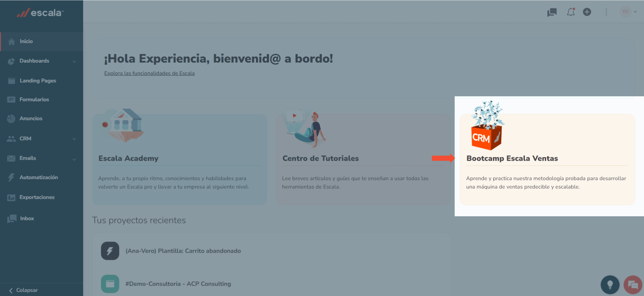Open Landing Pages menu item

[x=38, y=81]
